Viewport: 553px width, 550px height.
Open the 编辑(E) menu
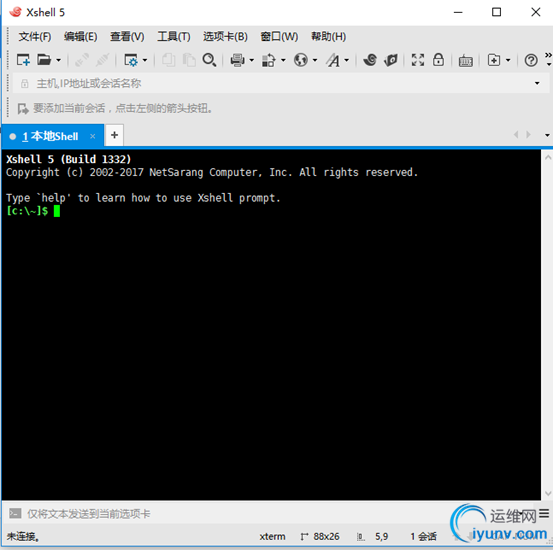tap(80, 37)
